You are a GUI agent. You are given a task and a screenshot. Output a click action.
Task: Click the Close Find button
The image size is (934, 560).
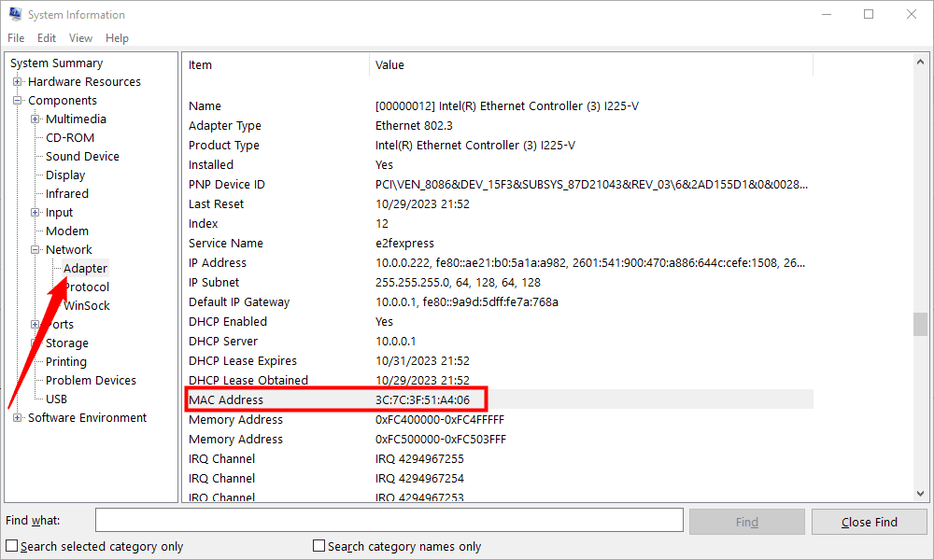click(x=869, y=521)
